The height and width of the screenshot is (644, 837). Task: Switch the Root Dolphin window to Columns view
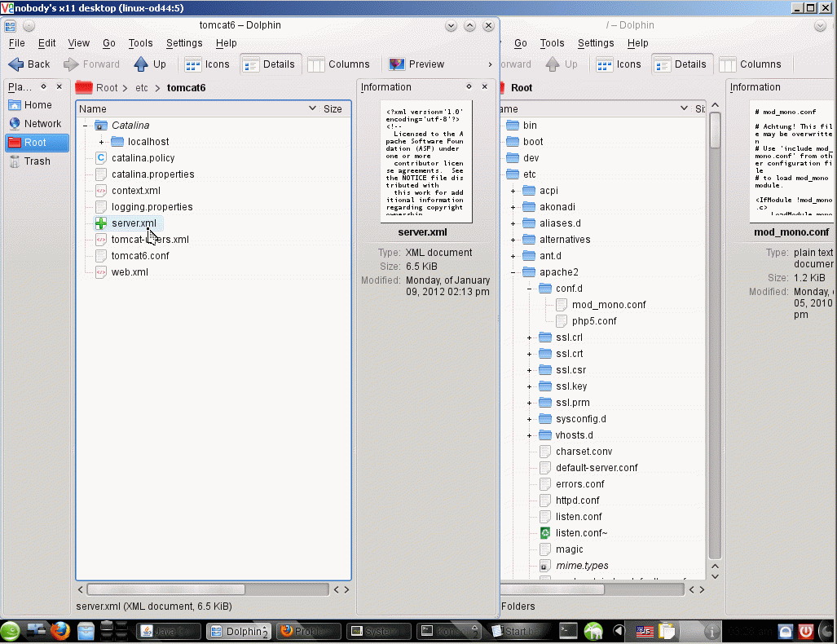(x=750, y=64)
